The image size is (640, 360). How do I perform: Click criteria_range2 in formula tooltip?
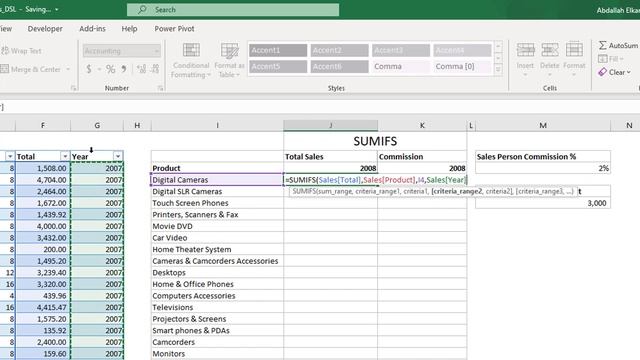tap(457, 191)
